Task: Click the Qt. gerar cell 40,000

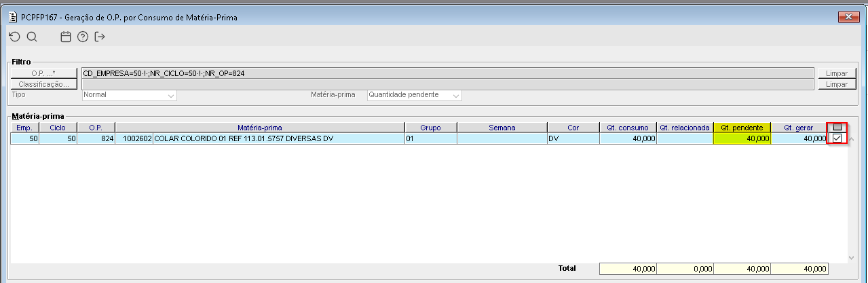Action: pyautogui.click(x=799, y=138)
